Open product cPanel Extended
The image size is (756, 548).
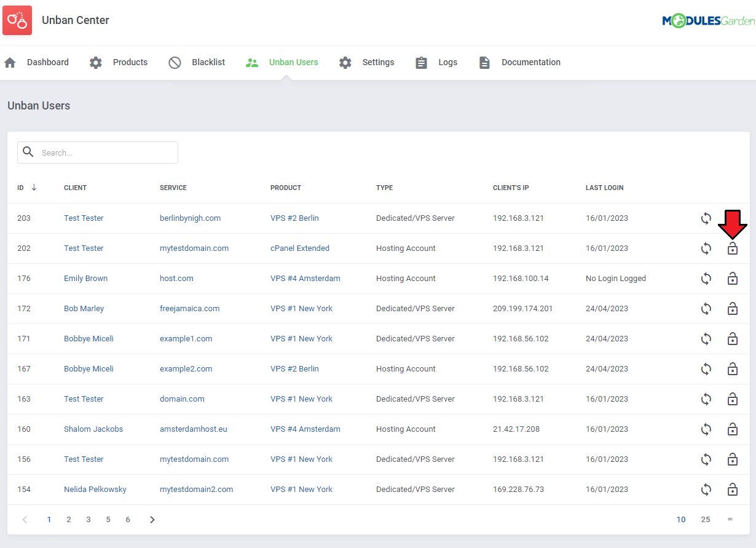300,248
